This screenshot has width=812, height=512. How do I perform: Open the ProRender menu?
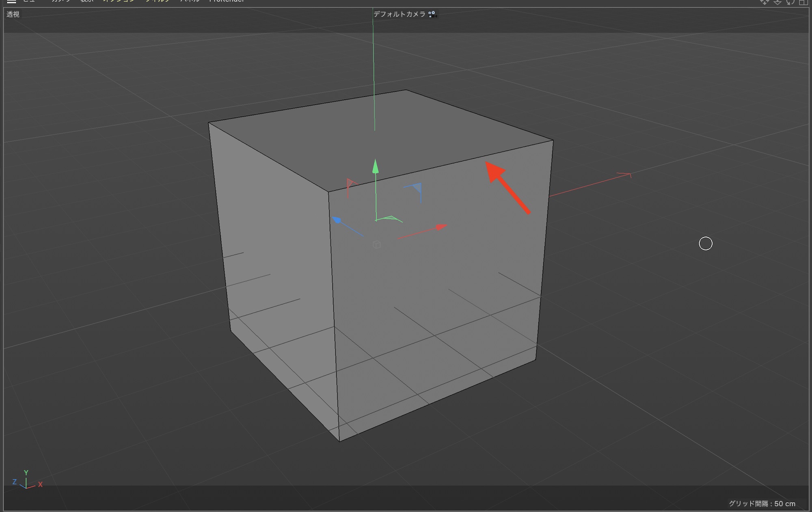pyautogui.click(x=227, y=1)
